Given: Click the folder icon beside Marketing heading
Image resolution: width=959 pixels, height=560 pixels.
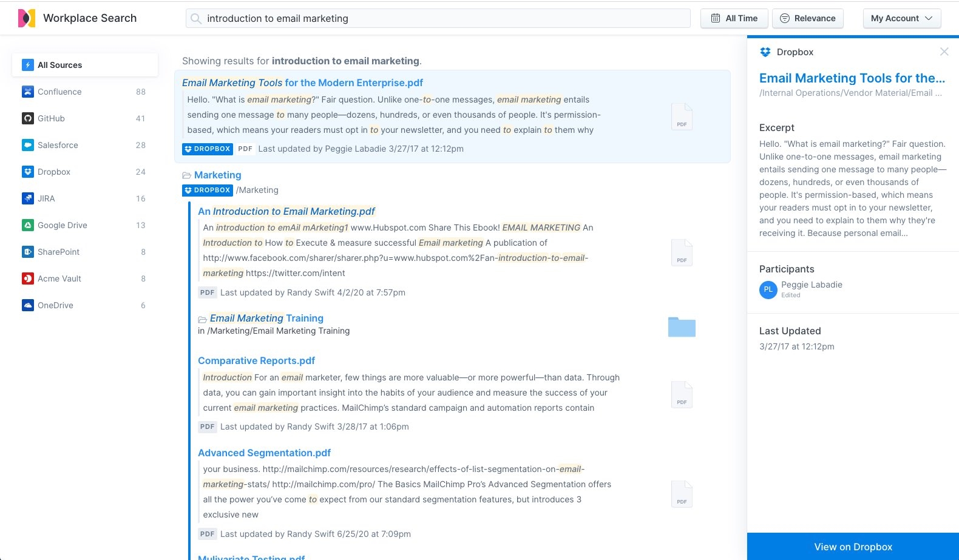Looking at the screenshot, I should point(187,175).
